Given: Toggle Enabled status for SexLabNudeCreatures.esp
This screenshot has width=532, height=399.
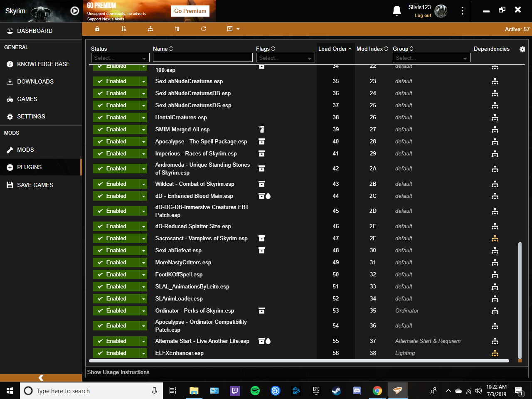Looking at the screenshot, I should [x=116, y=81].
